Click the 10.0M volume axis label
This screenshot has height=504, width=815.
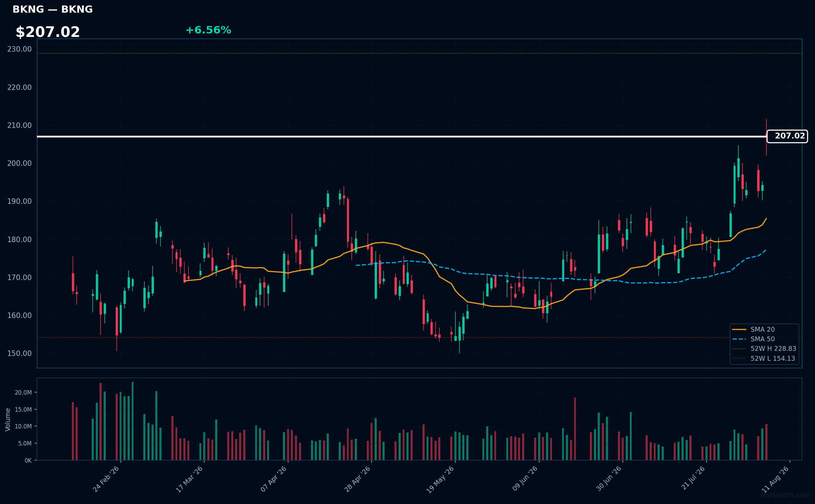point(23,426)
